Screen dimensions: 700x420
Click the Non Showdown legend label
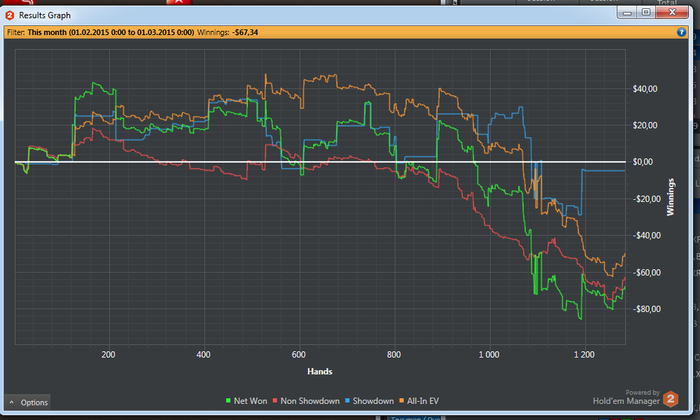[x=310, y=401]
